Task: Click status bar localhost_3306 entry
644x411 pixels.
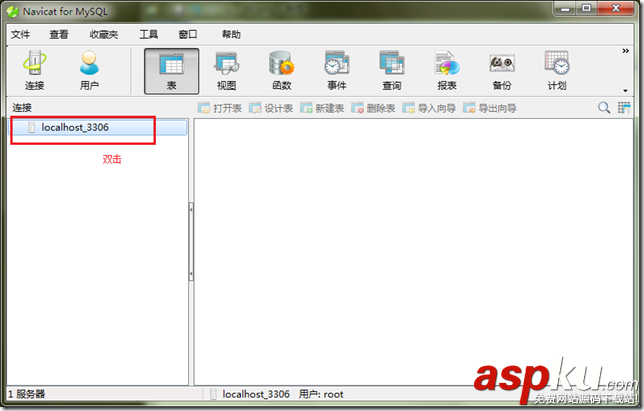Action: [256, 394]
